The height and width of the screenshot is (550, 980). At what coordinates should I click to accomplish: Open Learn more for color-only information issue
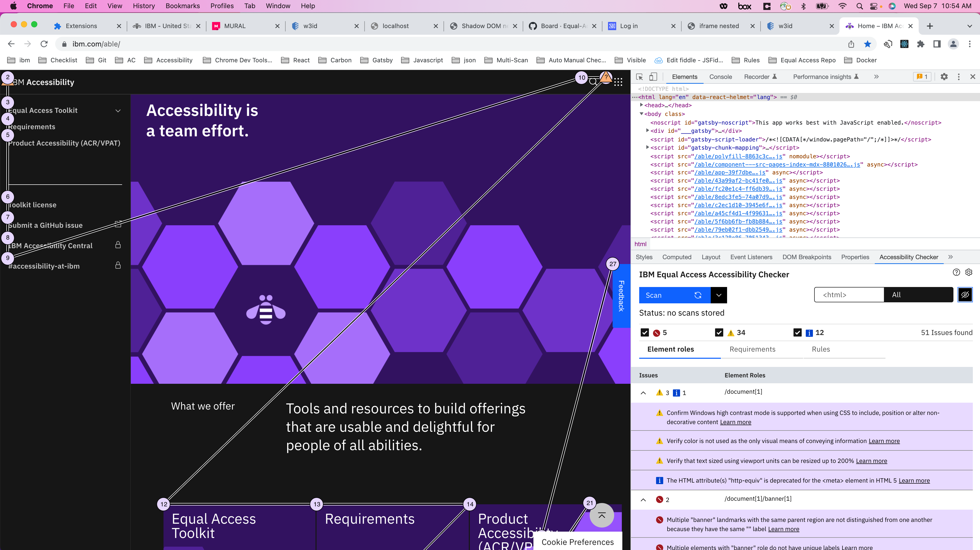coord(884,441)
